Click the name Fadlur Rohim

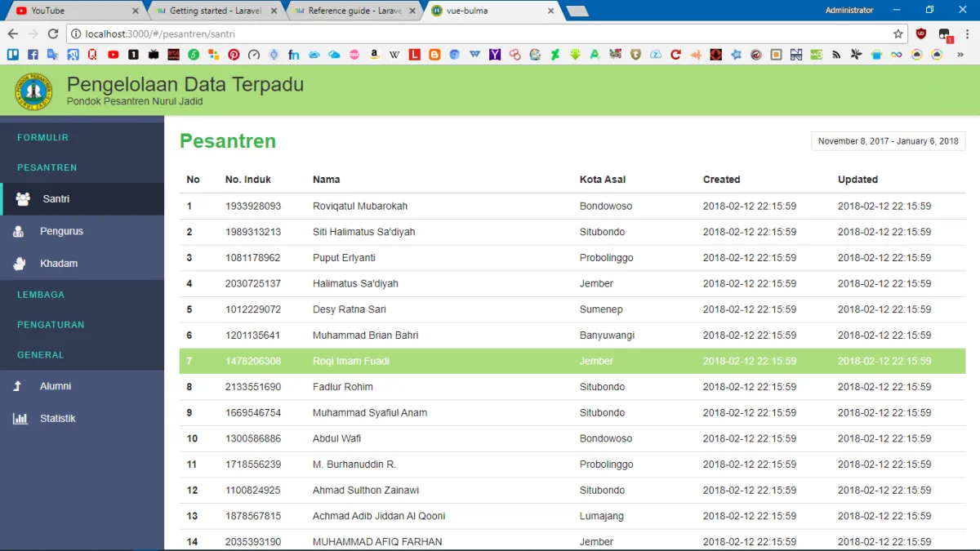point(343,387)
